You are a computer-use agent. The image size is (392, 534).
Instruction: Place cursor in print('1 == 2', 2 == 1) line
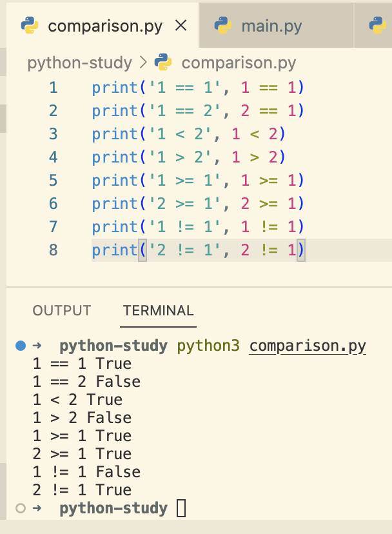(x=197, y=111)
